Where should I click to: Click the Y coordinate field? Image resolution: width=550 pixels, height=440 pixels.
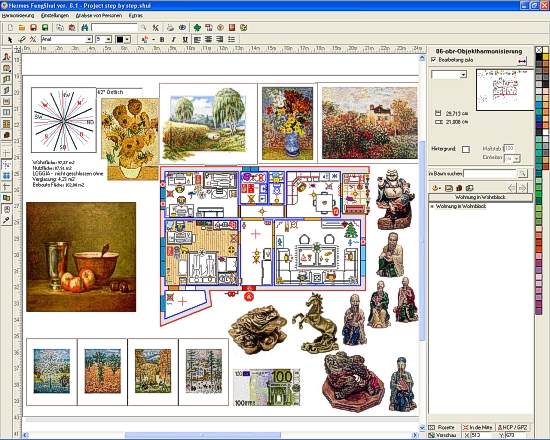[516, 435]
